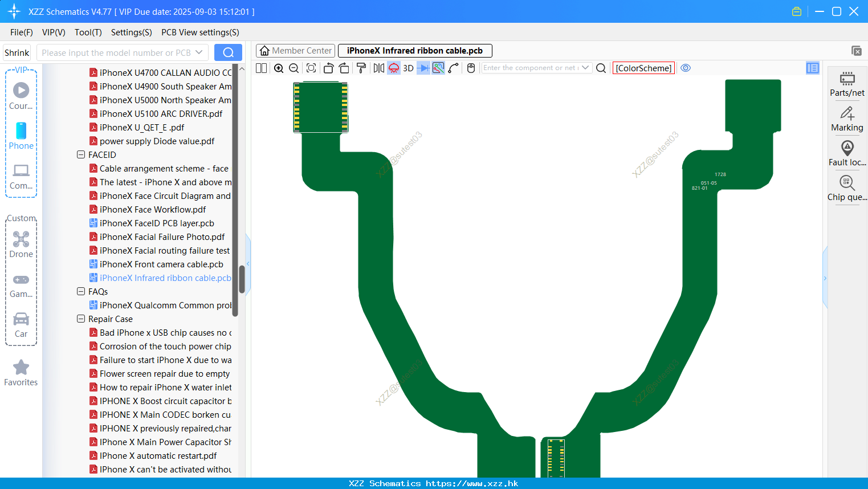Open Favorites

(x=21, y=373)
